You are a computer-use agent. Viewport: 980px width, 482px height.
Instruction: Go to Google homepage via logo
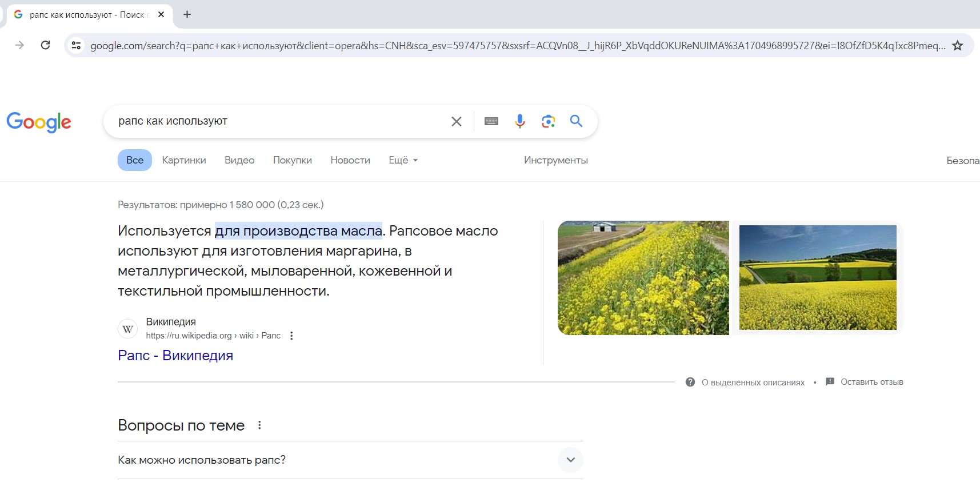pyautogui.click(x=39, y=122)
